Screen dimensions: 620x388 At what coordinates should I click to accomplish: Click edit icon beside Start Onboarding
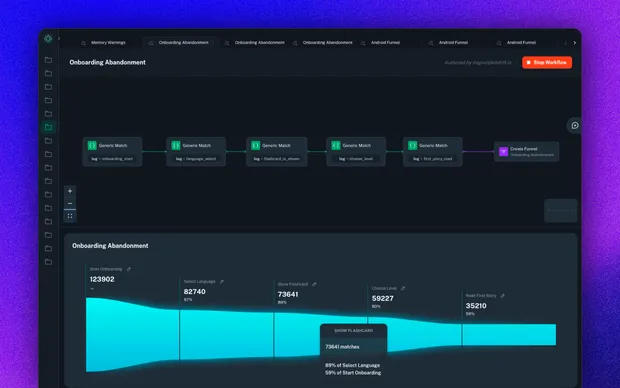(x=129, y=269)
